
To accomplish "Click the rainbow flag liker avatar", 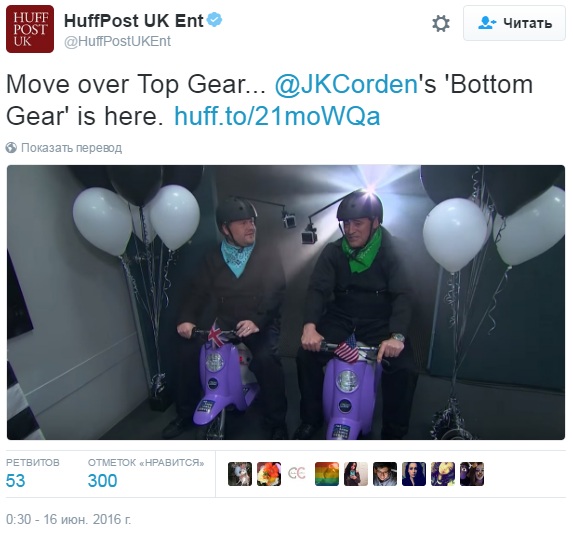I will click(x=327, y=474).
